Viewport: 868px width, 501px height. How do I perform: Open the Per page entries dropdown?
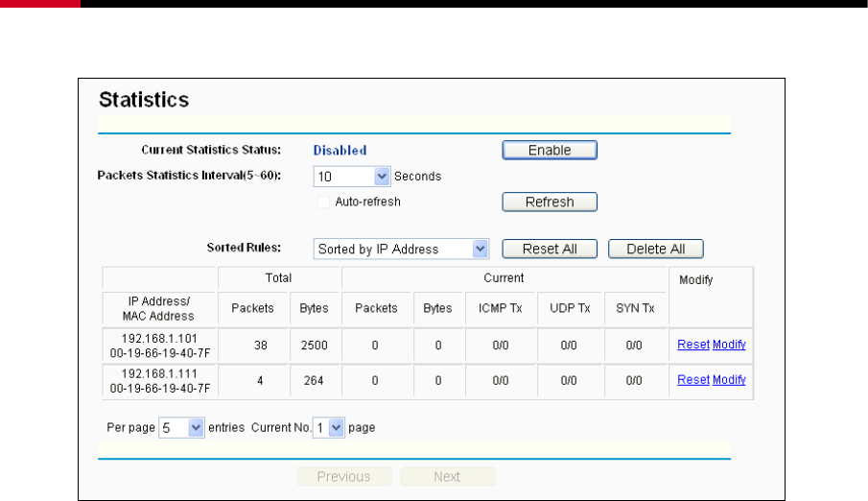tap(181, 428)
